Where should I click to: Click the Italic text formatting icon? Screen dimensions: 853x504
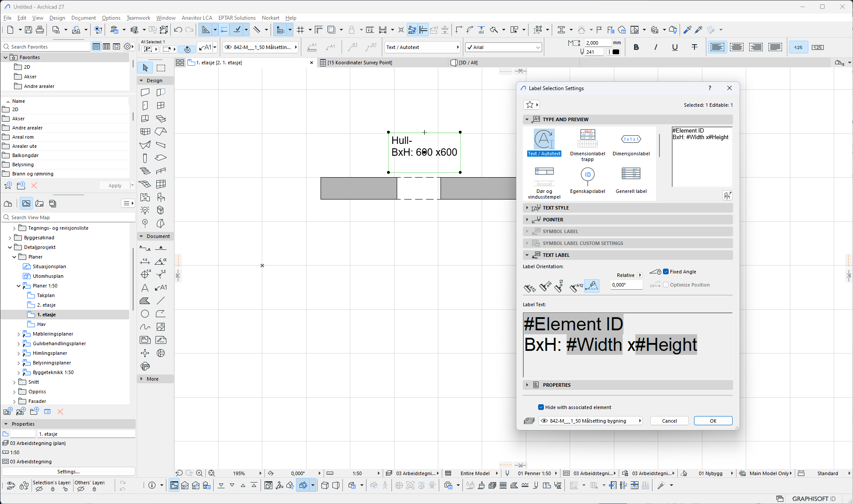tap(656, 47)
